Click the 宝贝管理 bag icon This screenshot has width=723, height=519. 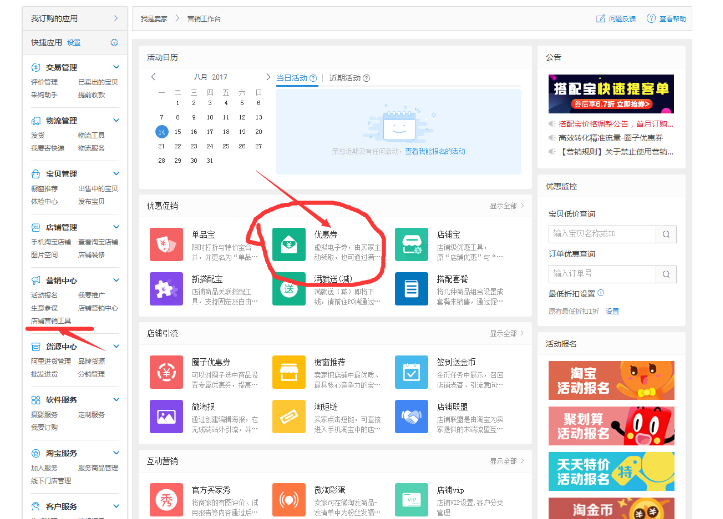36,174
